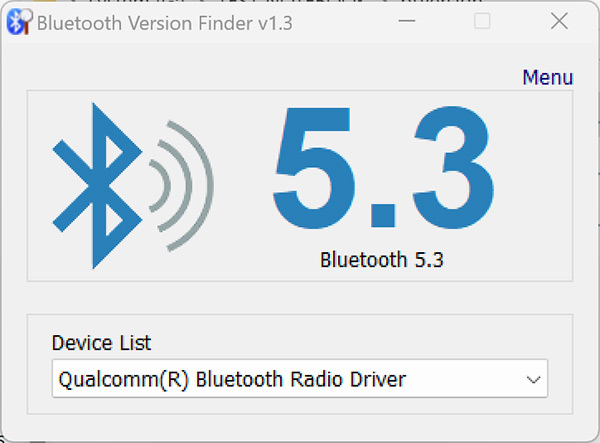Viewport: 600px width, 443px height.
Task: Close the Bluetooth Version Finder window
Action: (x=559, y=21)
